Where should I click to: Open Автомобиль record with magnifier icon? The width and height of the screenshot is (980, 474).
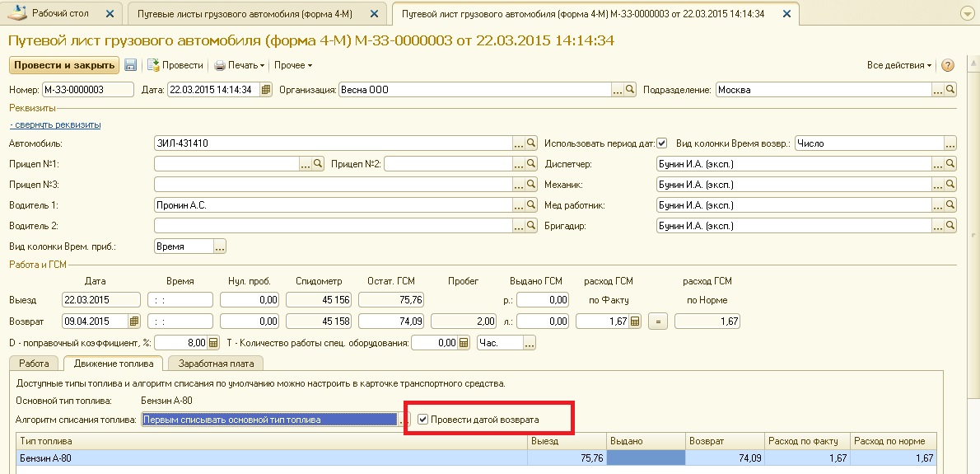[531, 143]
